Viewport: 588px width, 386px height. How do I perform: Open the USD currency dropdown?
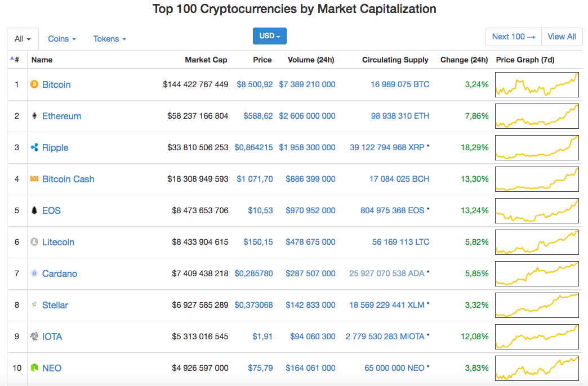click(270, 36)
